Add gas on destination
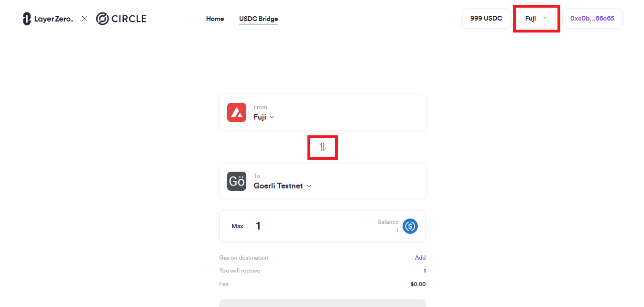Viewport: 644px width, 307px height. [x=420, y=258]
